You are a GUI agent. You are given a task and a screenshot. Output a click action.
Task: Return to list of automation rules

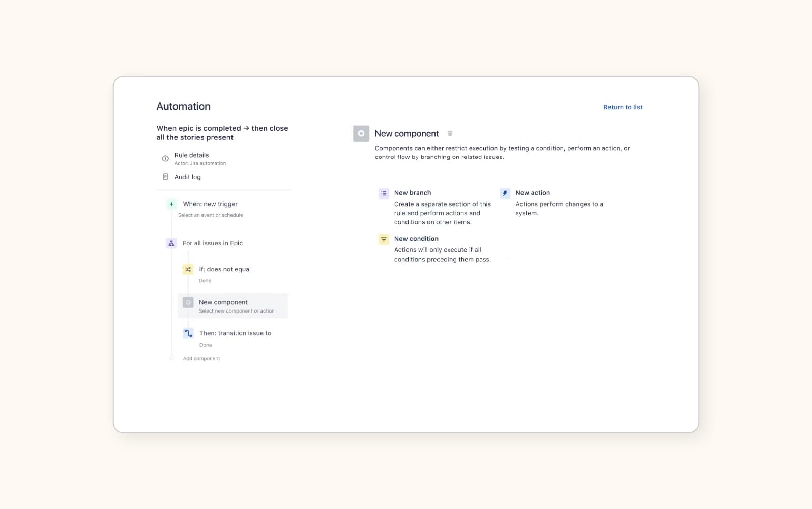(623, 107)
